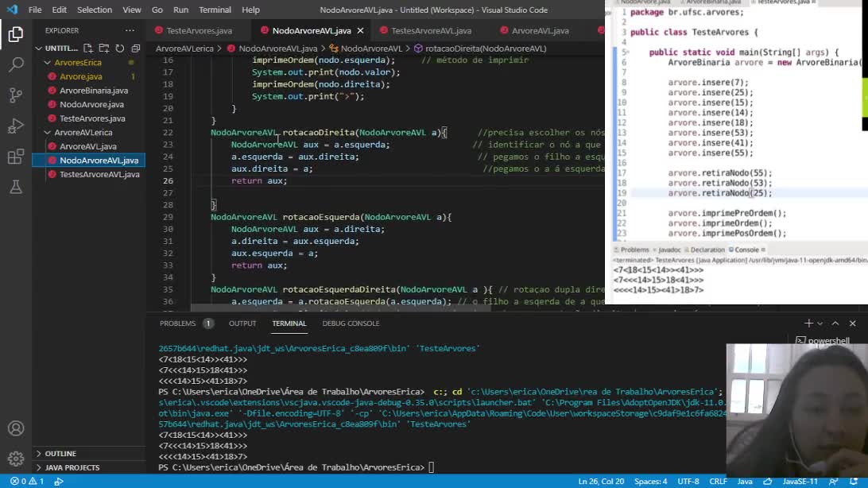Open notifications bell in status bar

854,482
